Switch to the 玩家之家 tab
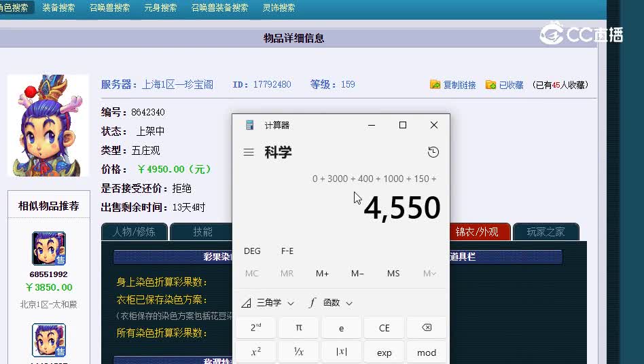 [x=545, y=232]
